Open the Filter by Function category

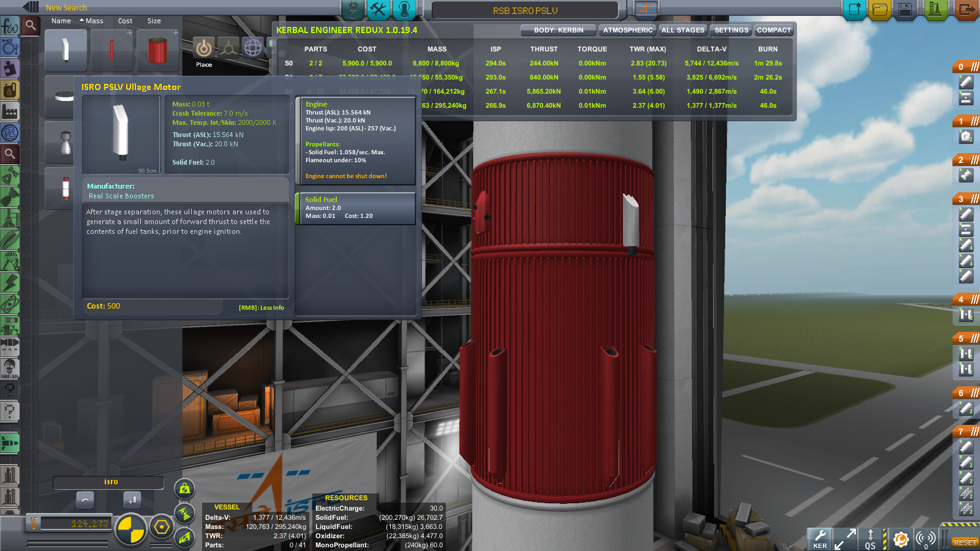pyautogui.click(x=10, y=26)
